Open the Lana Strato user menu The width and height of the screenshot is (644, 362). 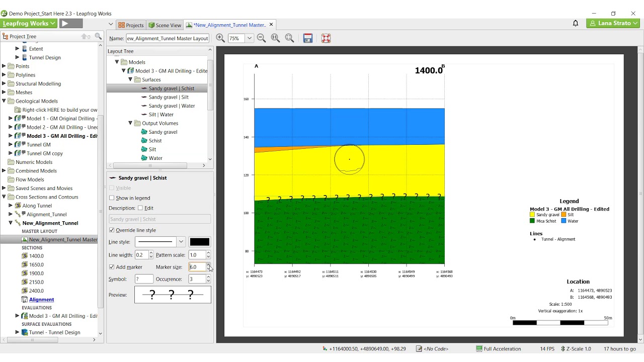(613, 24)
